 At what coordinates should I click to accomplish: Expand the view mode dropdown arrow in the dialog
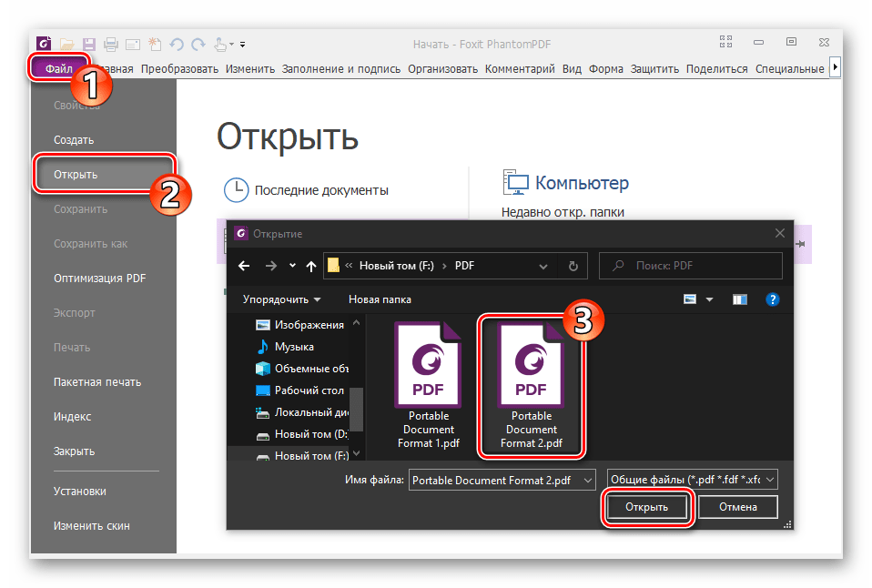click(709, 299)
